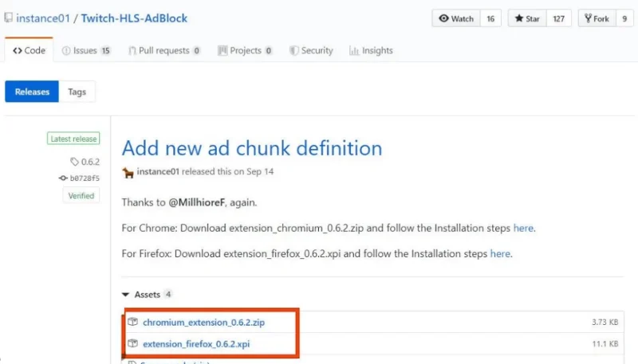Click the Assets count badge 4

point(168,294)
